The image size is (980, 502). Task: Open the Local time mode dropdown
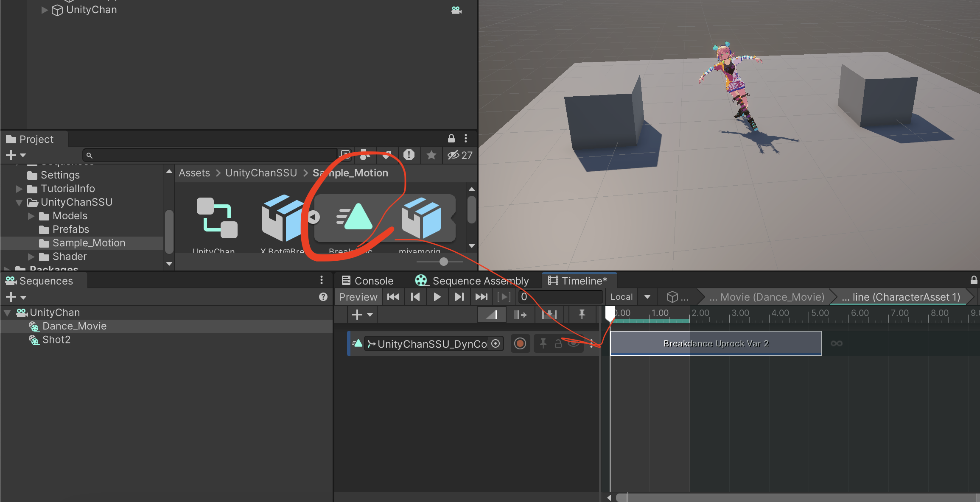pos(647,297)
